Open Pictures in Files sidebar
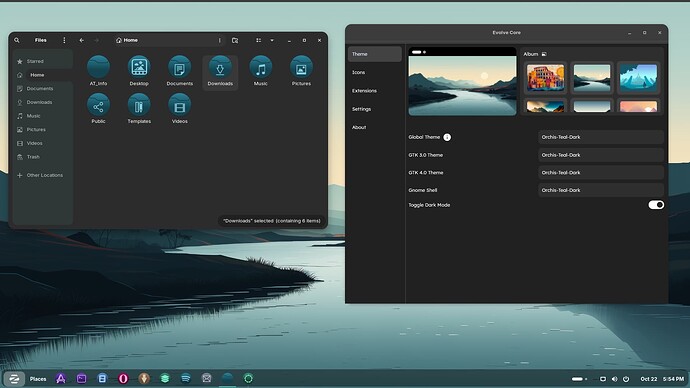This screenshot has height=388, width=690. coord(43,129)
